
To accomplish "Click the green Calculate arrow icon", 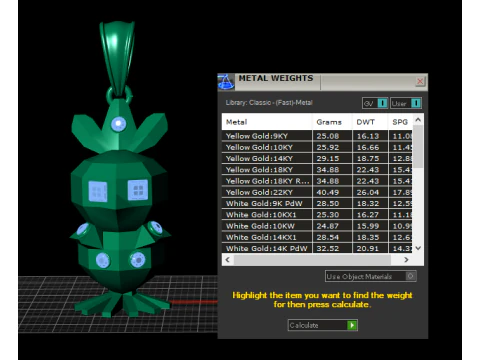I will [352, 325].
